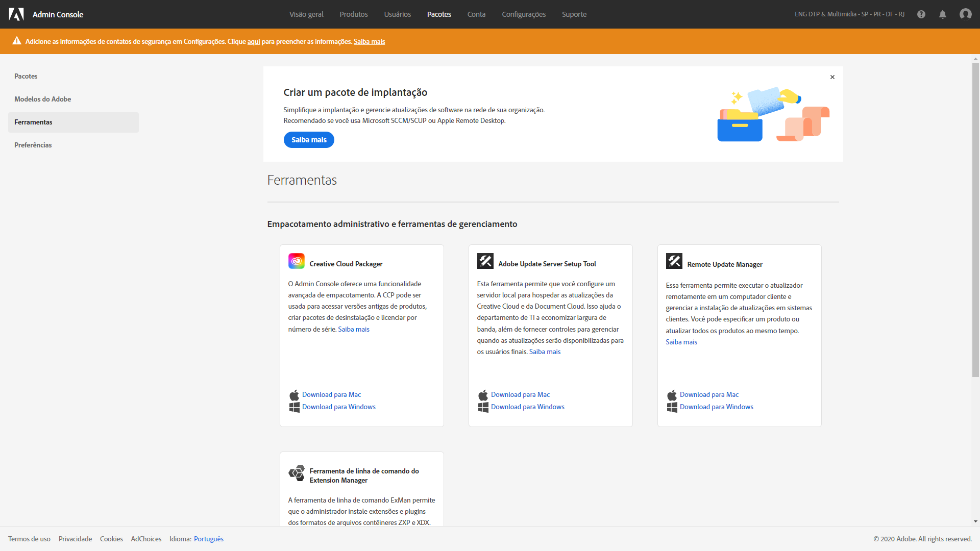Download Remote Update Manager for Windows
Image resolution: width=980 pixels, height=551 pixels.
pyautogui.click(x=717, y=407)
